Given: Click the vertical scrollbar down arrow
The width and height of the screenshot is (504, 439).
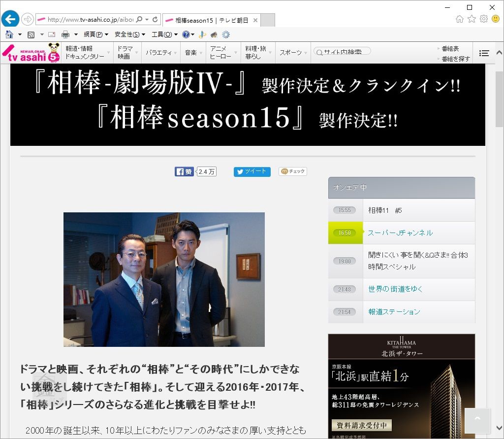Looking at the screenshot, I should 499,428.
